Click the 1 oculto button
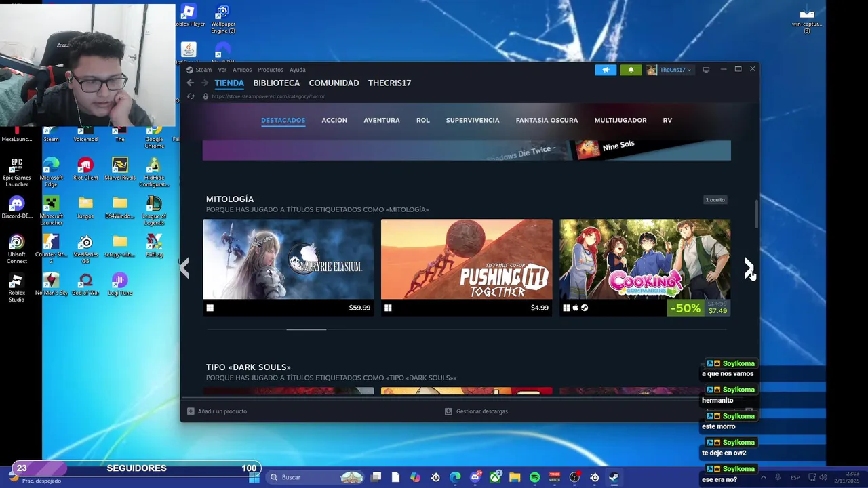This screenshot has height=488, width=868. [715, 199]
